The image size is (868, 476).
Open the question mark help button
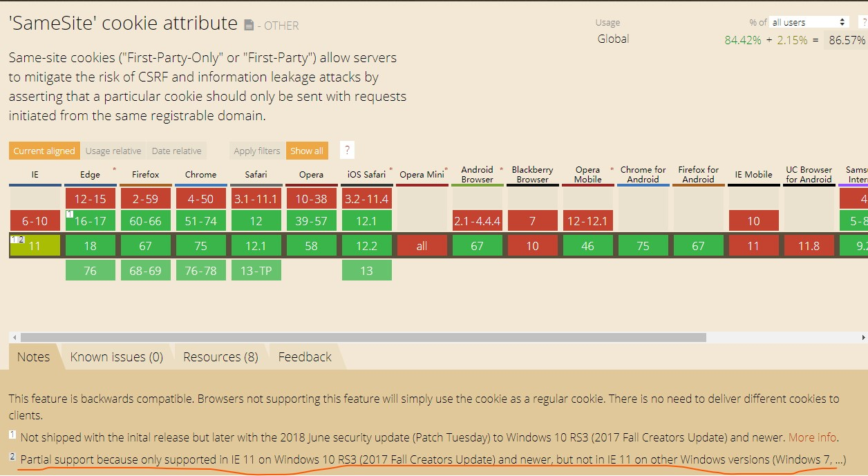pyautogui.click(x=348, y=150)
